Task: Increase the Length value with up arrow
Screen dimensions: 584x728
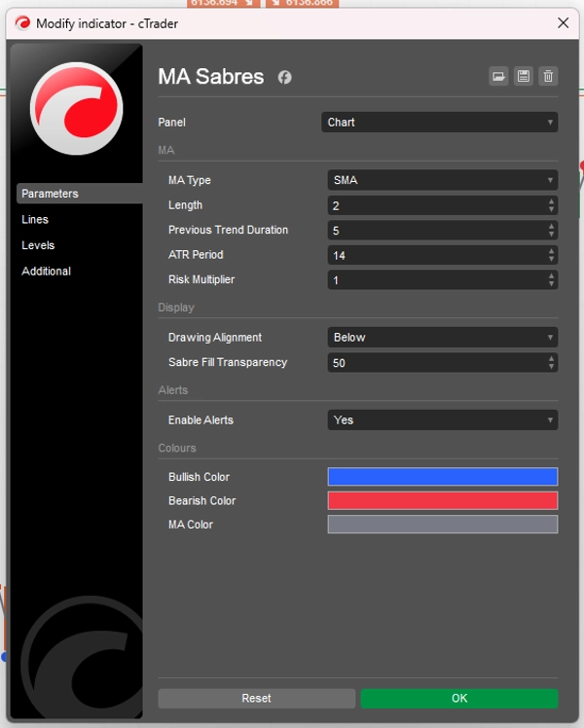Action: pyautogui.click(x=551, y=201)
